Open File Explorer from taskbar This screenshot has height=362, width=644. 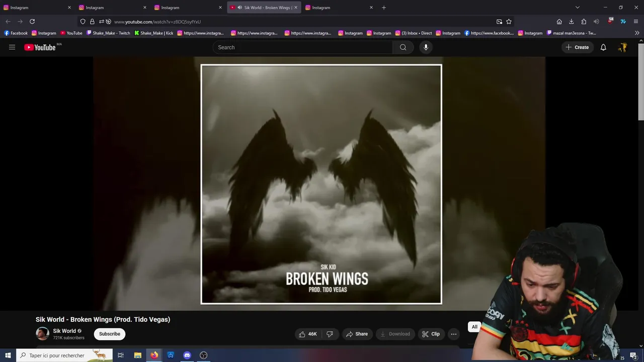(x=137, y=355)
